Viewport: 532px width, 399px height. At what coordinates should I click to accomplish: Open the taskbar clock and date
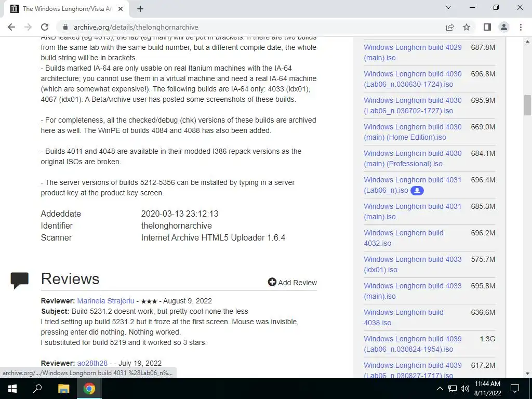487,389
